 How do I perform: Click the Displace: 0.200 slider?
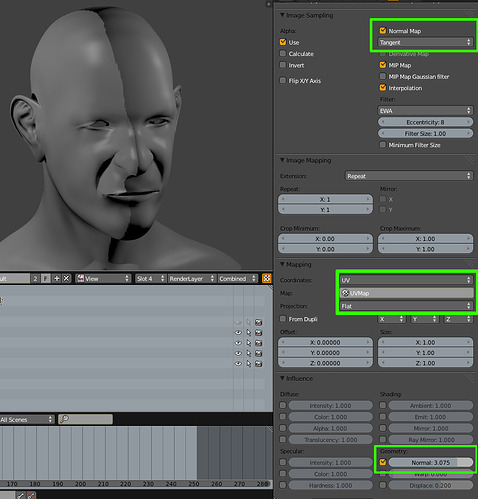[431, 485]
